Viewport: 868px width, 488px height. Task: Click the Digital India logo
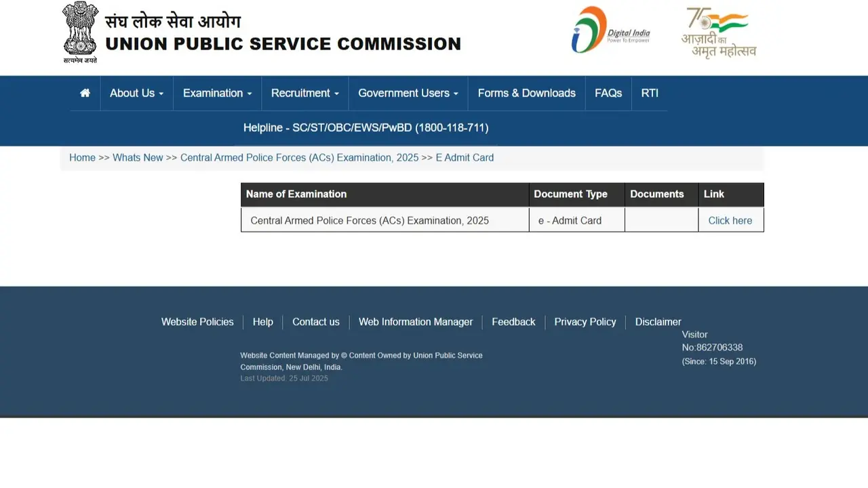click(x=609, y=29)
